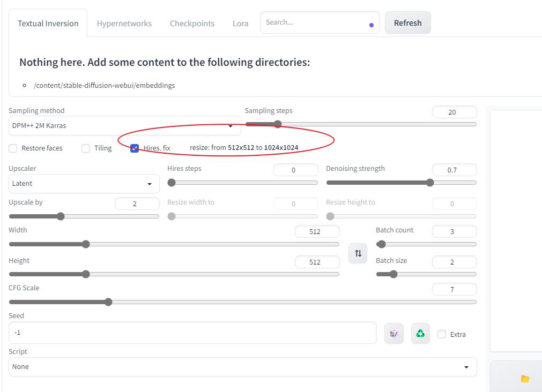
Task: Click the Seed input field
Action: click(192, 333)
